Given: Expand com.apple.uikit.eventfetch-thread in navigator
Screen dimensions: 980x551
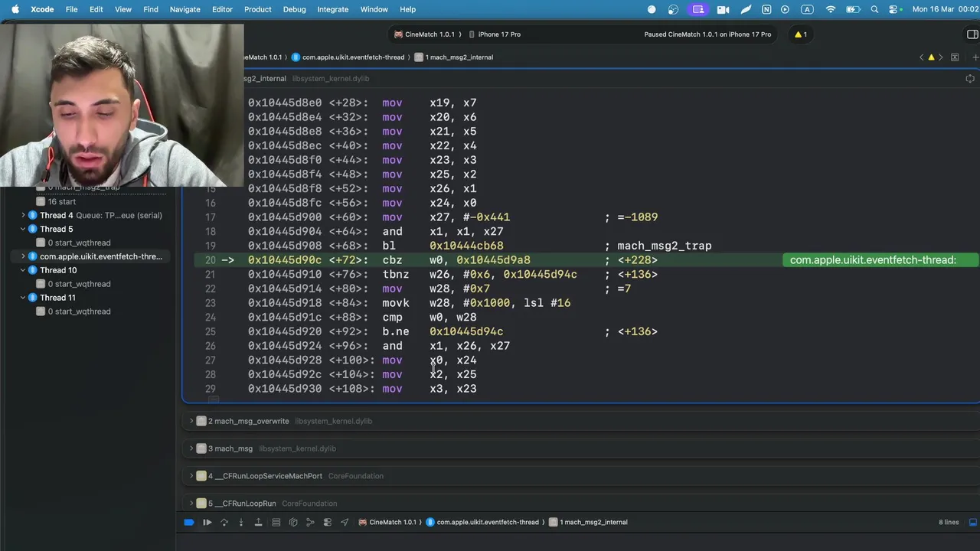Looking at the screenshot, I should tap(23, 256).
